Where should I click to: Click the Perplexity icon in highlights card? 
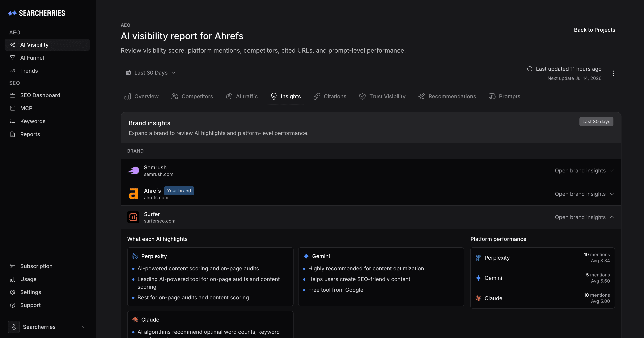click(135, 256)
